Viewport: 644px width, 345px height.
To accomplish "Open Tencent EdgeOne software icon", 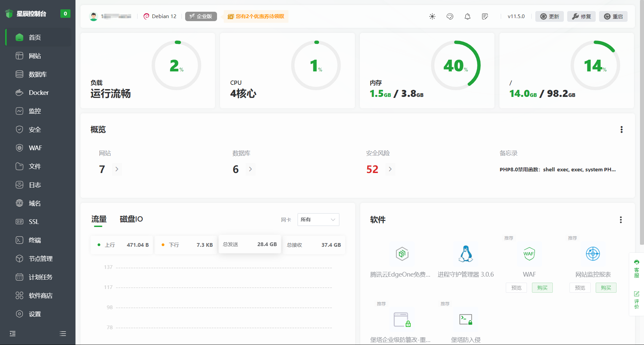I will point(402,254).
